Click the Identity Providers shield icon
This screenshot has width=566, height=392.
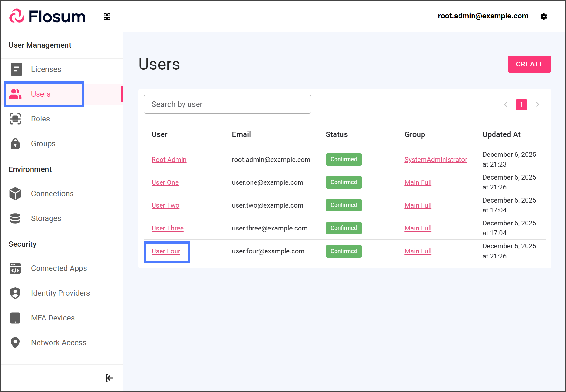(x=15, y=293)
